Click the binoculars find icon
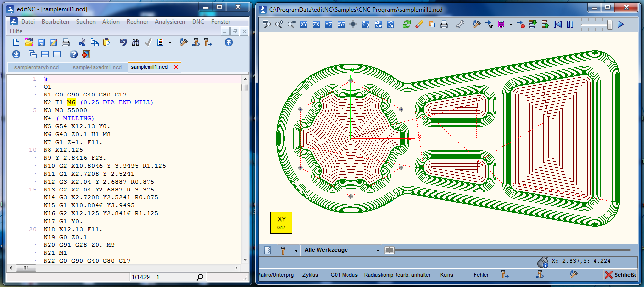The image size is (644, 287). click(x=136, y=43)
